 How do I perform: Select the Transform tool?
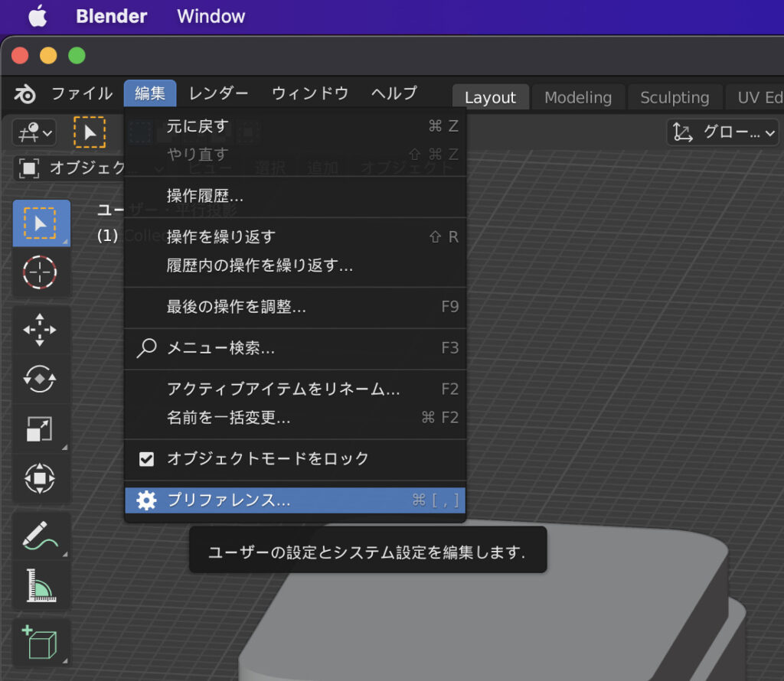coord(41,478)
